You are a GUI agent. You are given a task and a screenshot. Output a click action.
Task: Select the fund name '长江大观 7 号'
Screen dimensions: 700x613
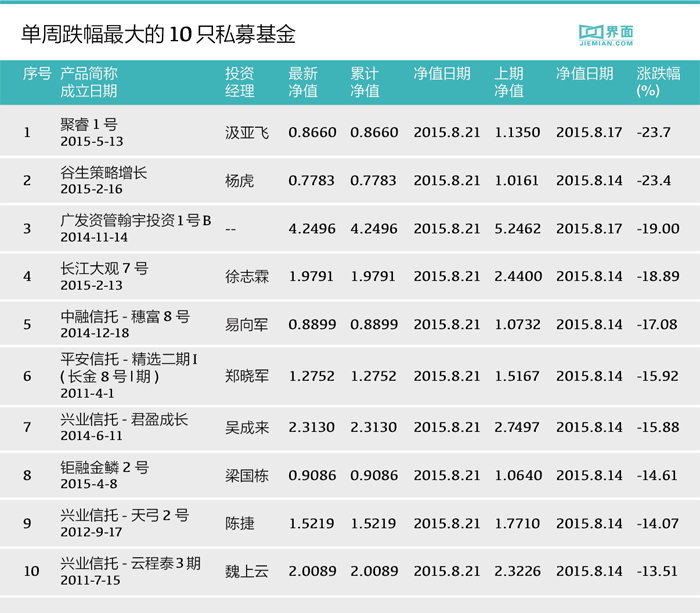tap(104, 268)
